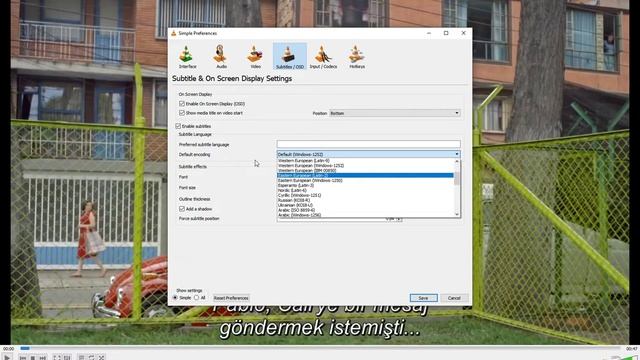Select the Subtitles / OSD category
Screen dimensions: 640x360
(289, 56)
